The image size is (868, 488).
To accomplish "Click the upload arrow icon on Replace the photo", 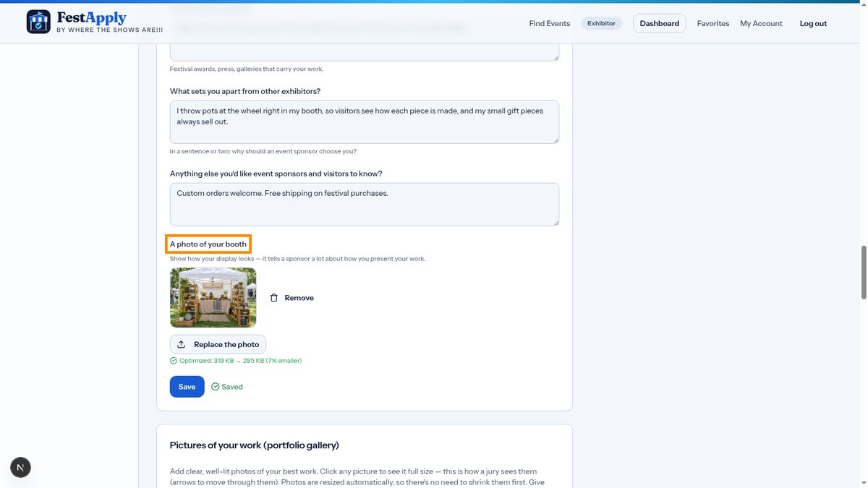I will (x=182, y=344).
